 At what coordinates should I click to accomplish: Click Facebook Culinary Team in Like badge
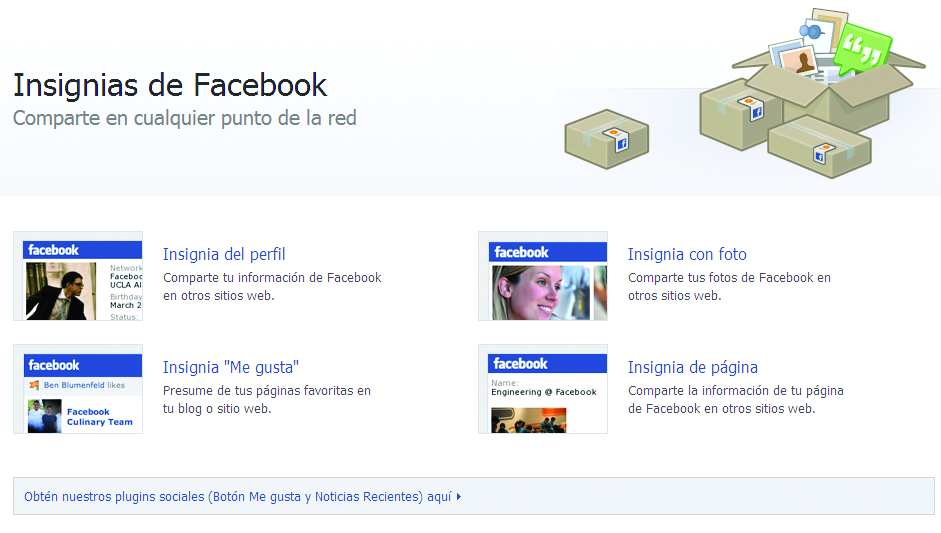[100, 417]
